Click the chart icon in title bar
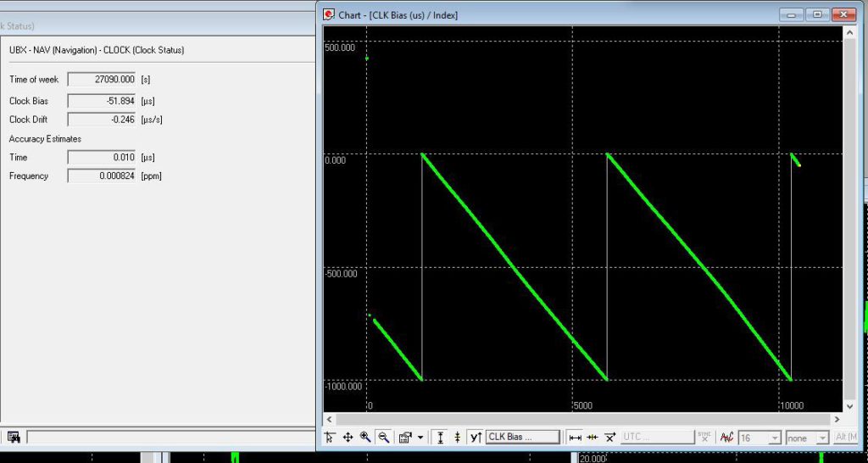The image size is (868, 463). [329, 14]
